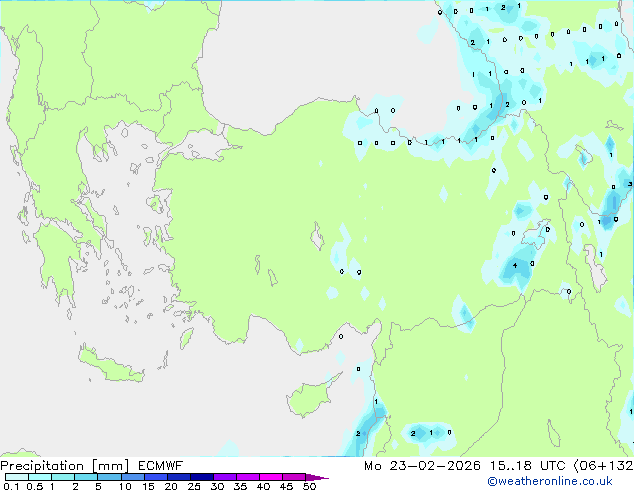The width and height of the screenshot is (634, 490).
Task: Click the legend label 25
Action: (x=194, y=486)
